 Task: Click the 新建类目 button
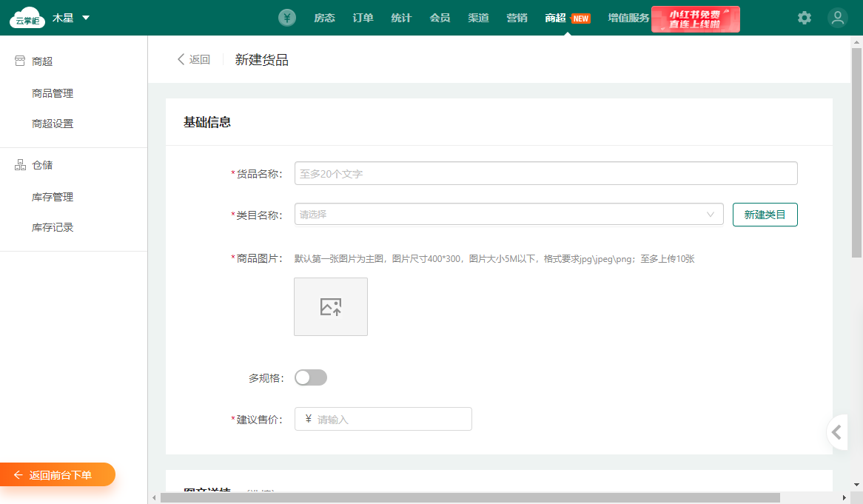click(x=765, y=215)
